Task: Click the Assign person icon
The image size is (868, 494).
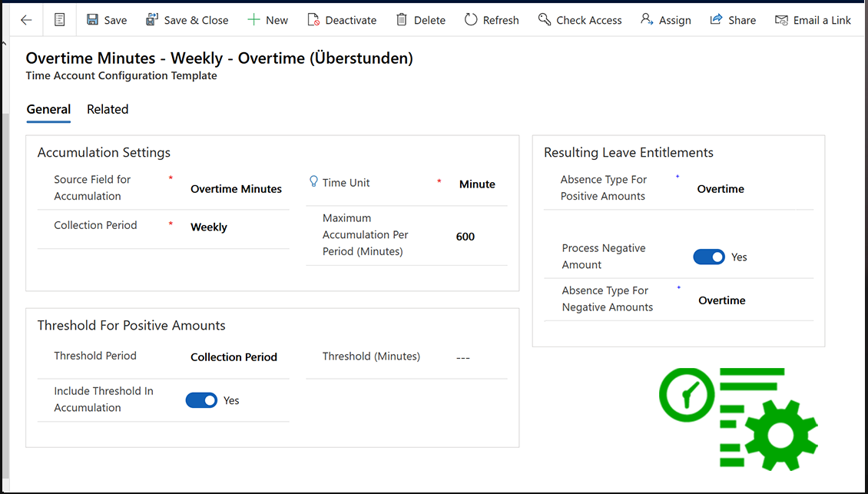Action: click(x=648, y=20)
